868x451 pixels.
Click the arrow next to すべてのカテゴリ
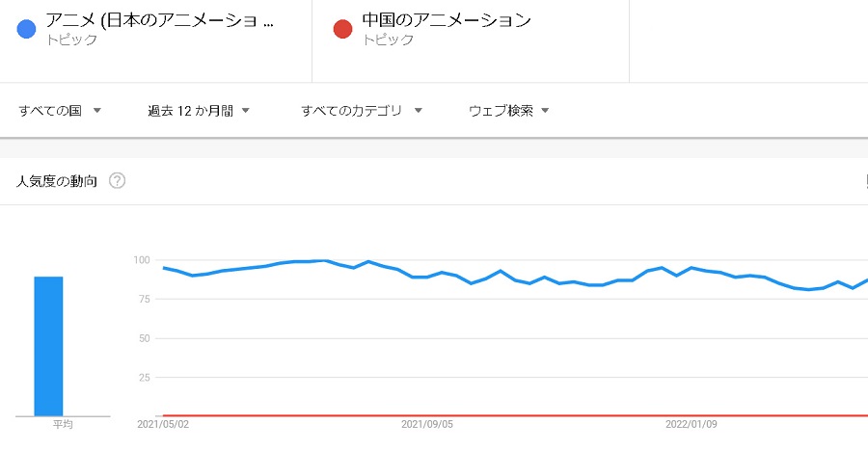point(418,111)
